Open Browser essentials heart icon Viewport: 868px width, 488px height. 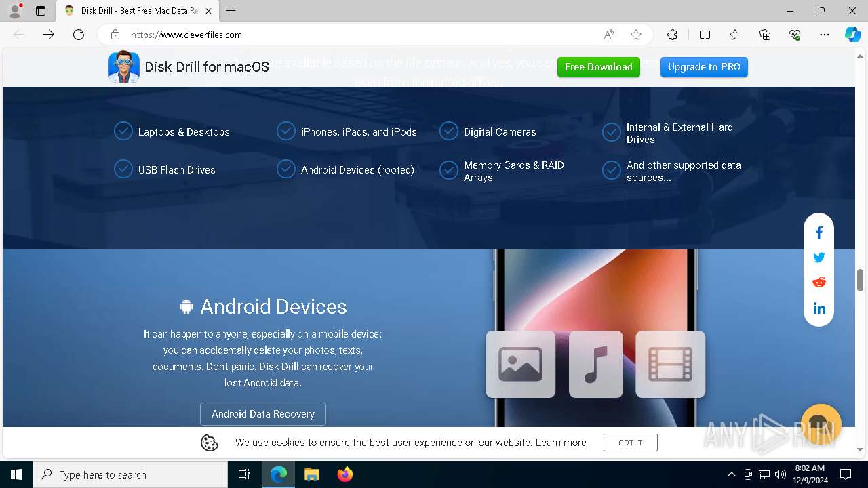[795, 35]
